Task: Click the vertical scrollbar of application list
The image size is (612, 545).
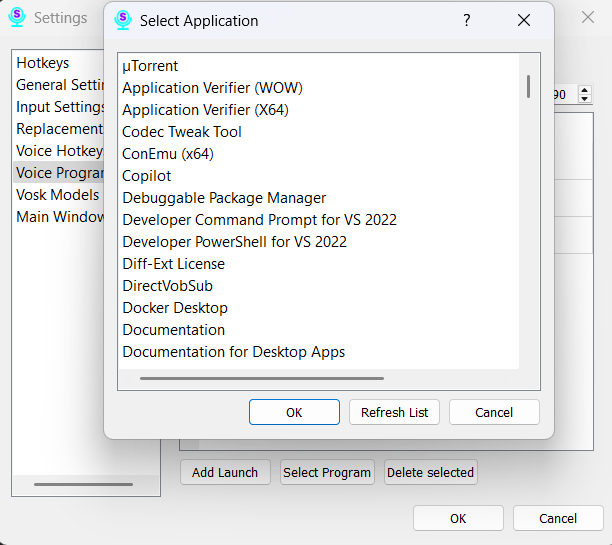Action: tap(528, 87)
